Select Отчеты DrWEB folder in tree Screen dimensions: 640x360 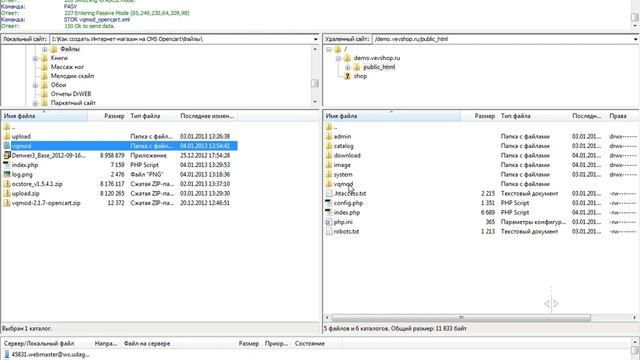click(x=71, y=94)
